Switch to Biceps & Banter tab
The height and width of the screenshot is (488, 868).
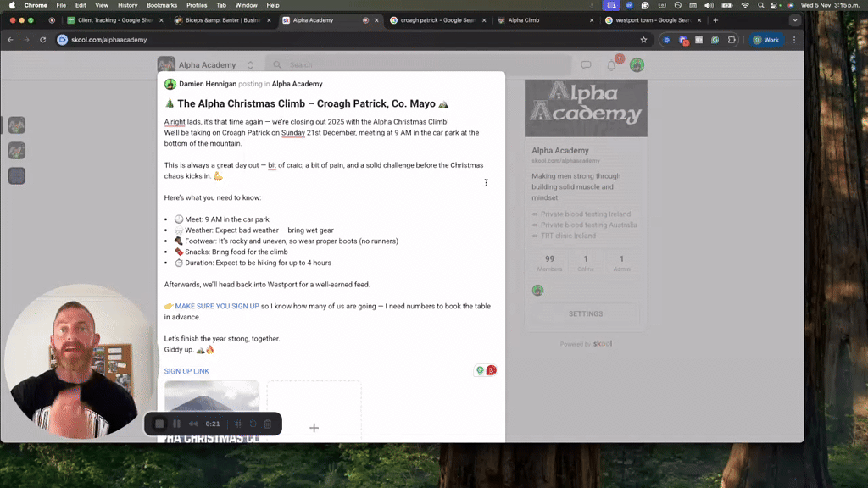[223, 20]
